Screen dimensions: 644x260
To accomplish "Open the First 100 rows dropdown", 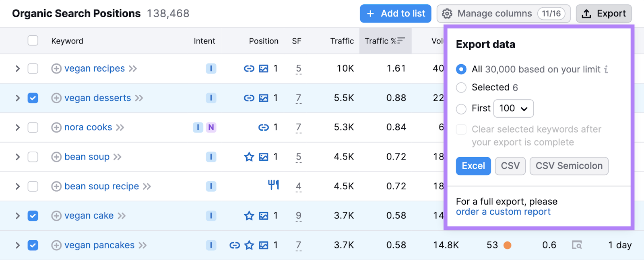I will tap(513, 109).
